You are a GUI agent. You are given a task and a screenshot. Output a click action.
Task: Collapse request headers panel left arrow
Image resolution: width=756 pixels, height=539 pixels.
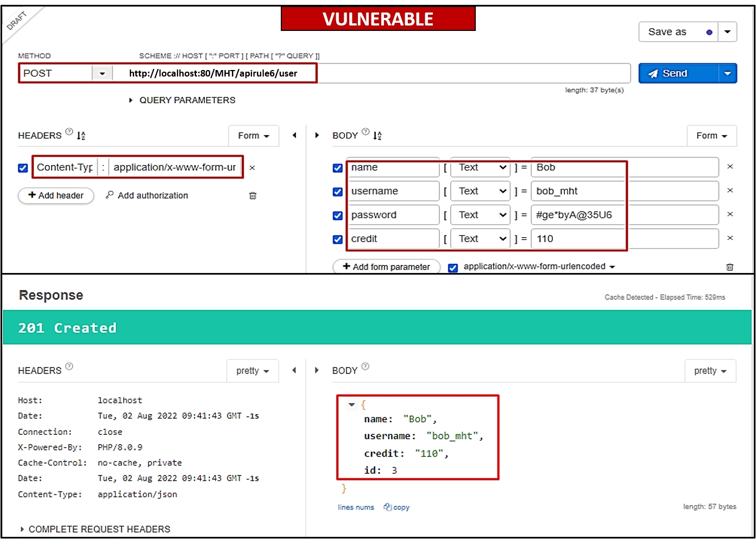[x=294, y=135]
